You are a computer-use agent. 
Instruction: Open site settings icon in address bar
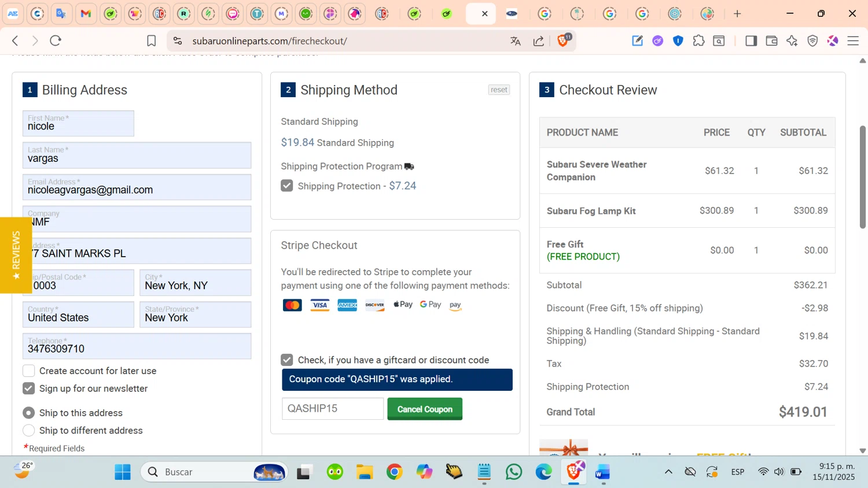coord(178,40)
